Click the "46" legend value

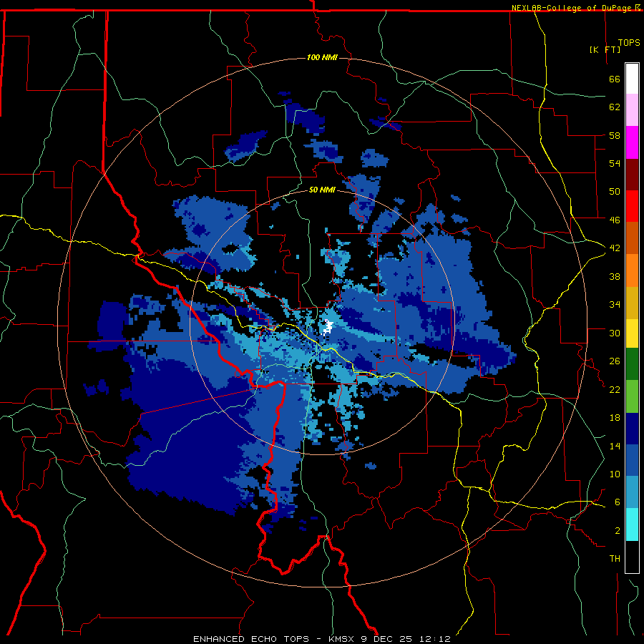tap(614, 220)
